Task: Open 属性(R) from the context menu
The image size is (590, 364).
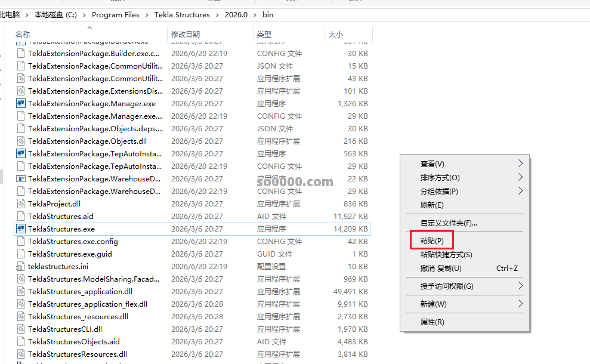Action: click(433, 322)
